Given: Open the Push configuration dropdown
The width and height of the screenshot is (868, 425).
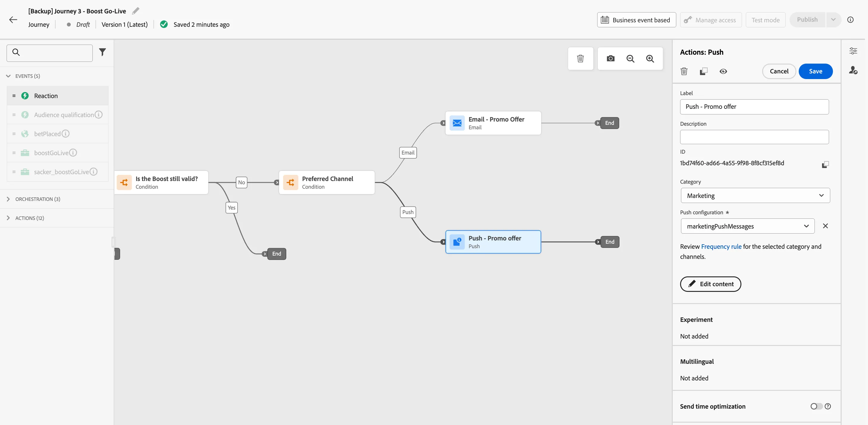Looking at the screenshot, I should pos(747,226).
